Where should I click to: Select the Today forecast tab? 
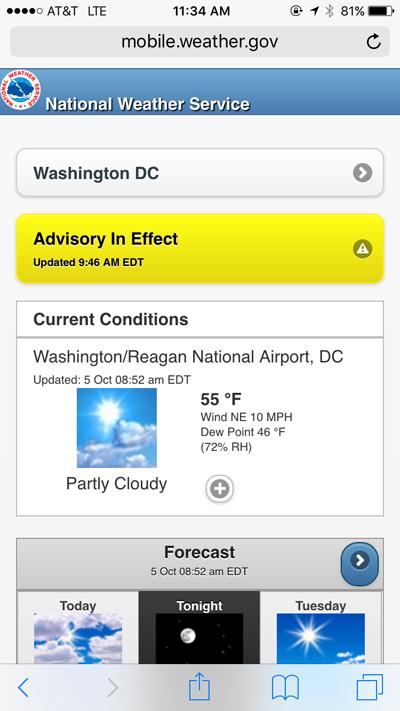pos(78,628)
